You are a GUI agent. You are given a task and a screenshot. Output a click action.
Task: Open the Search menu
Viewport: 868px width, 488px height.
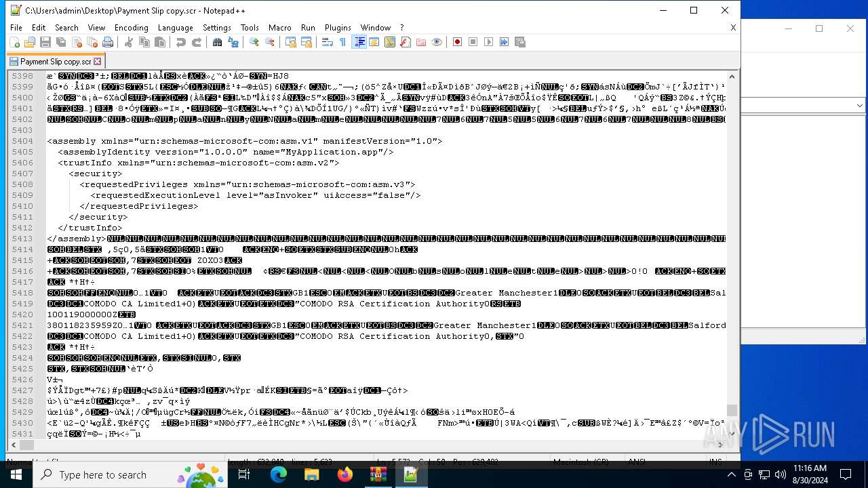(66, 28)
